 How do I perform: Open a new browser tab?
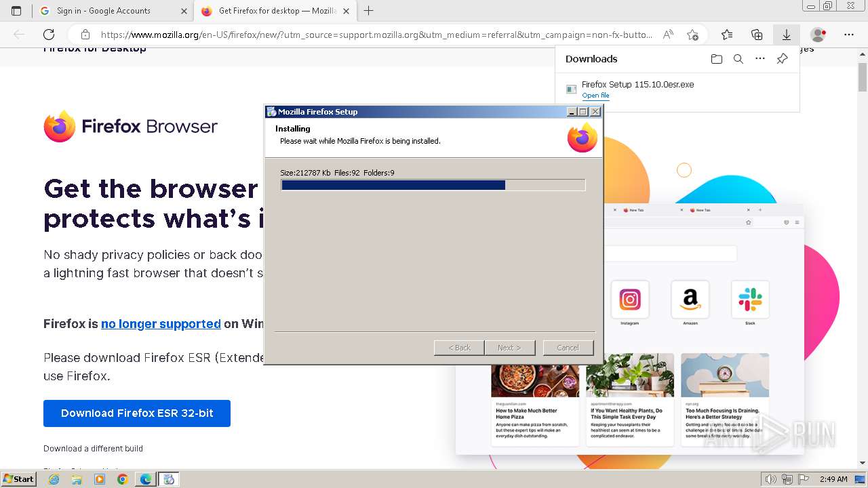369,11
